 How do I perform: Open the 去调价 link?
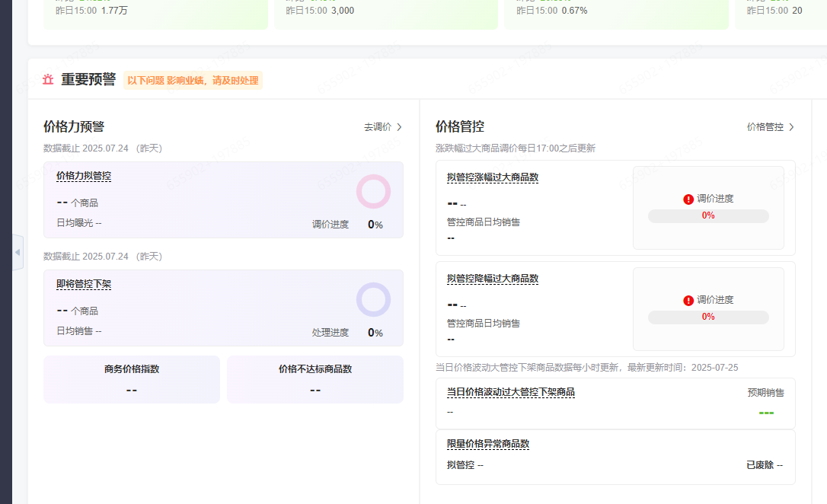[x=378, y=127]
